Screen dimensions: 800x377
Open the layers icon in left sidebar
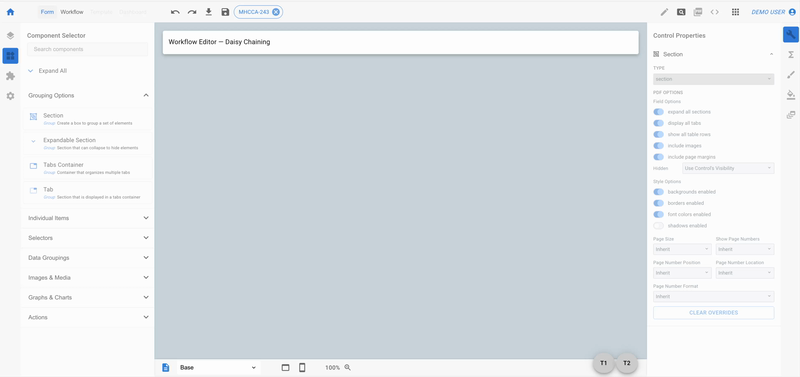click(x=10, y=36)
